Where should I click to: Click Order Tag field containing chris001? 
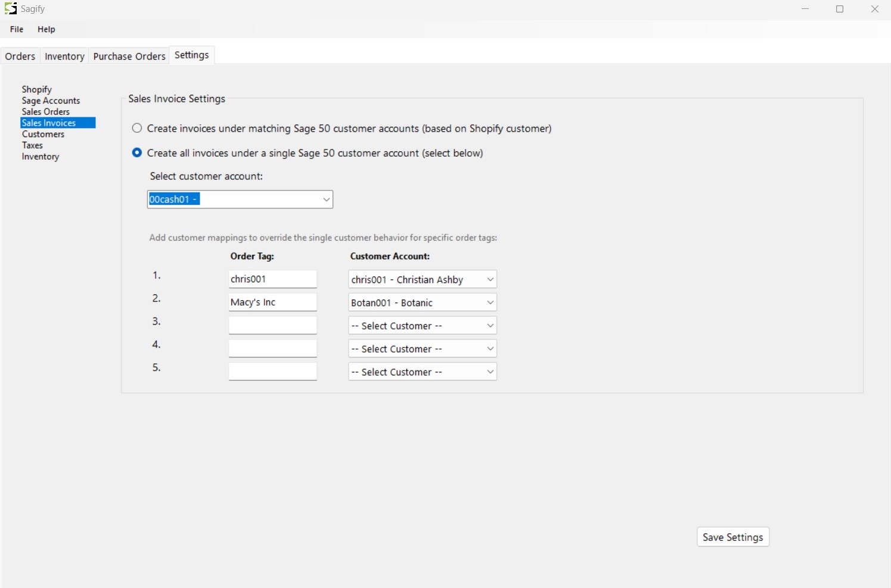pyautogui.click(x=272, y=279)
